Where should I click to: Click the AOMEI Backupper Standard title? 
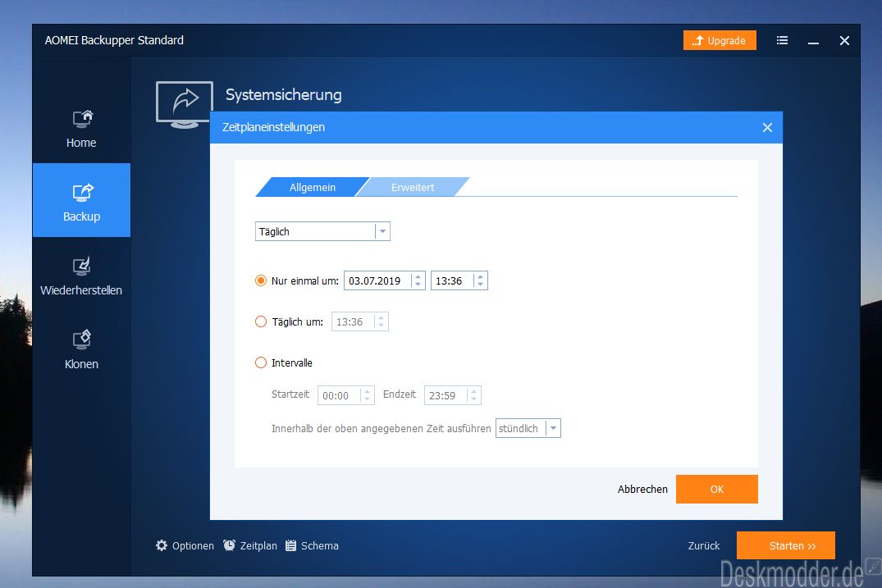pos(114,40)
